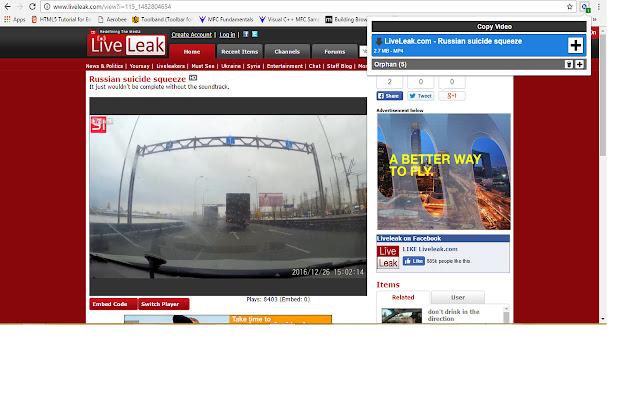Open the Must See category

203,66
